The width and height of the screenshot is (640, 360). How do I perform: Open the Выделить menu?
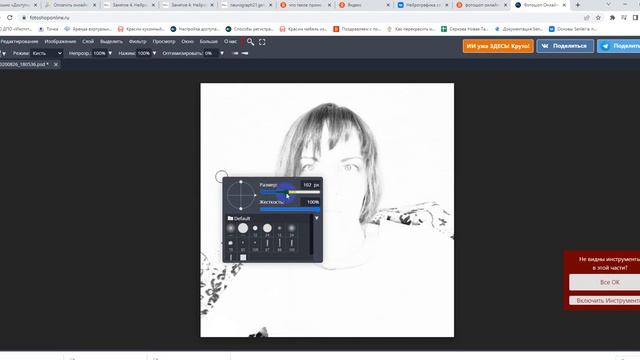click(111, 42)
